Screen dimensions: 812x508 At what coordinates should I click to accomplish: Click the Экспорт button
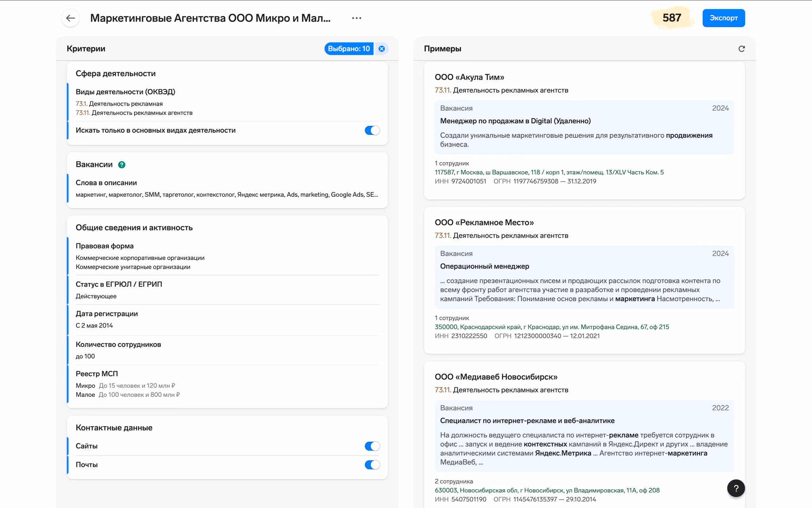723,18
